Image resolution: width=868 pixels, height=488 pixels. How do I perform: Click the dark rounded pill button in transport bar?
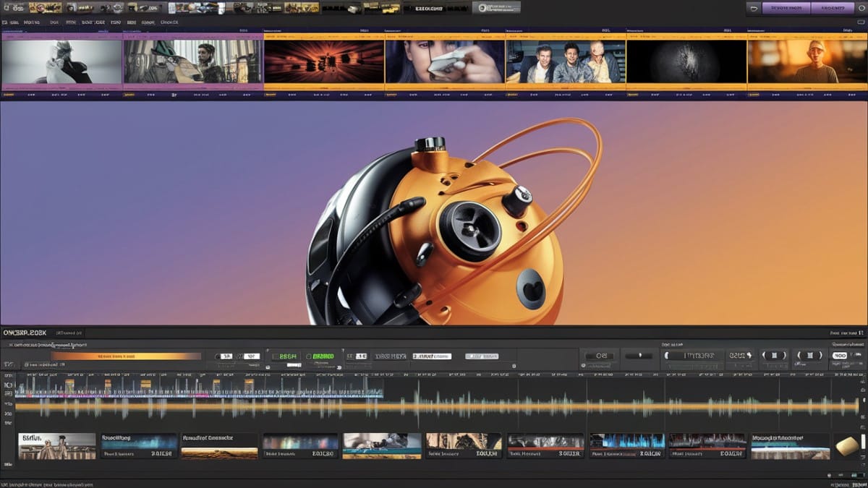click(638, 356)
